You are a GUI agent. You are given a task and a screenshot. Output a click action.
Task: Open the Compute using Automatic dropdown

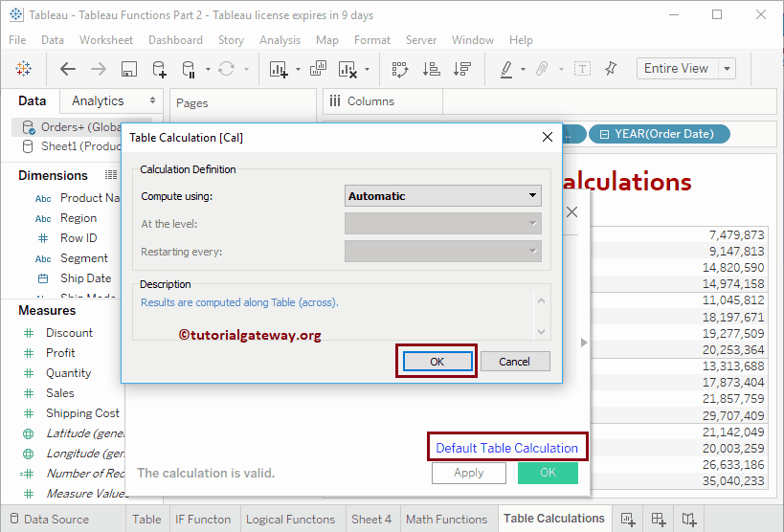click(443, 196)
